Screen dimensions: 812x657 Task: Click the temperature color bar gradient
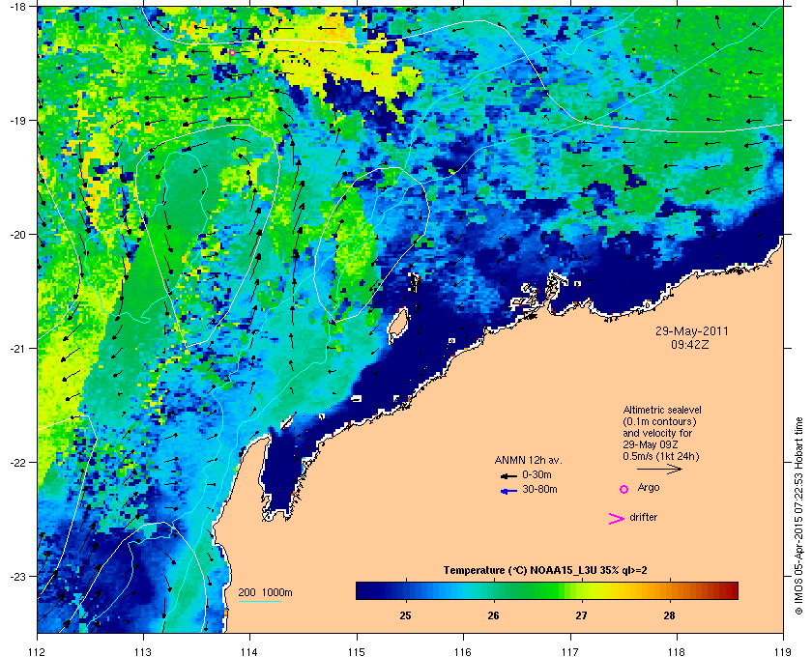pos(547,590)
